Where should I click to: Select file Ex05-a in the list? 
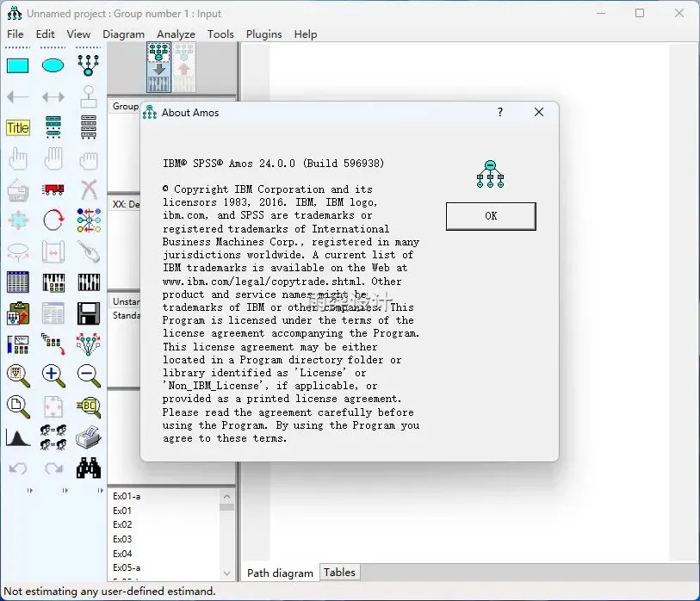[127, 567]
